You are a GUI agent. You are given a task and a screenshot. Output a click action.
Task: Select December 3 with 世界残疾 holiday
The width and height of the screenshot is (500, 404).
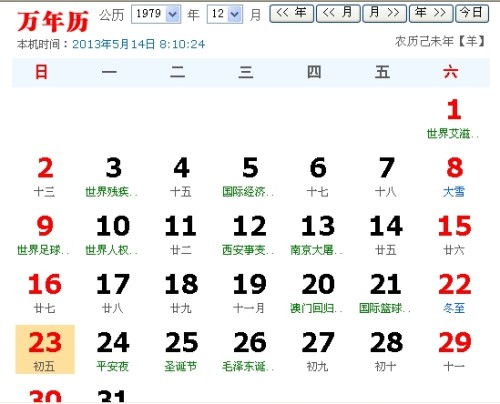tap(113, 177)
